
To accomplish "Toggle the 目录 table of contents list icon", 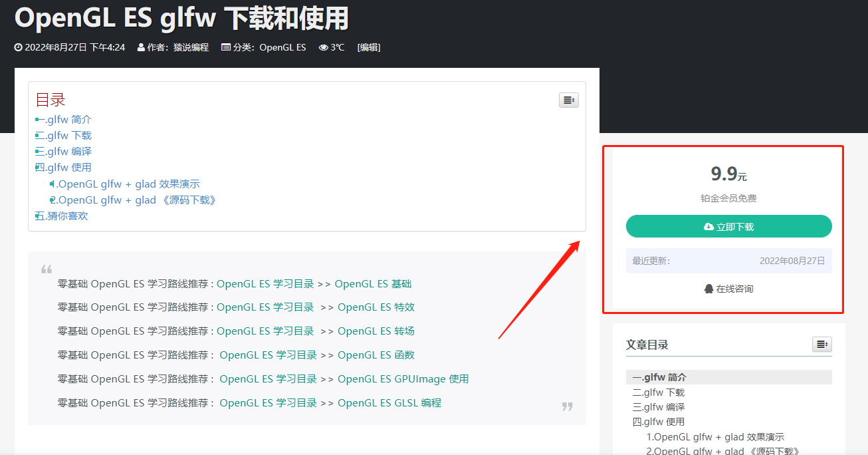I will tap(568, 100).
